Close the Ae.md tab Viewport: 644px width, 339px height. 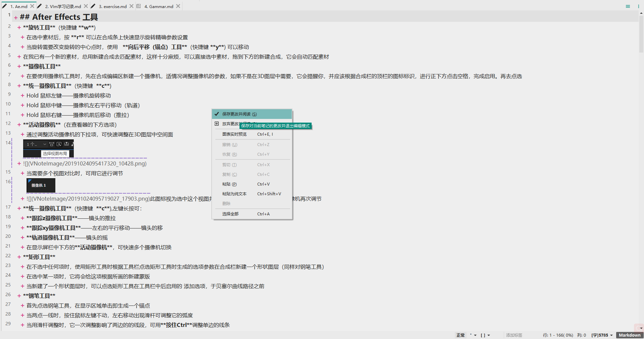32,6
